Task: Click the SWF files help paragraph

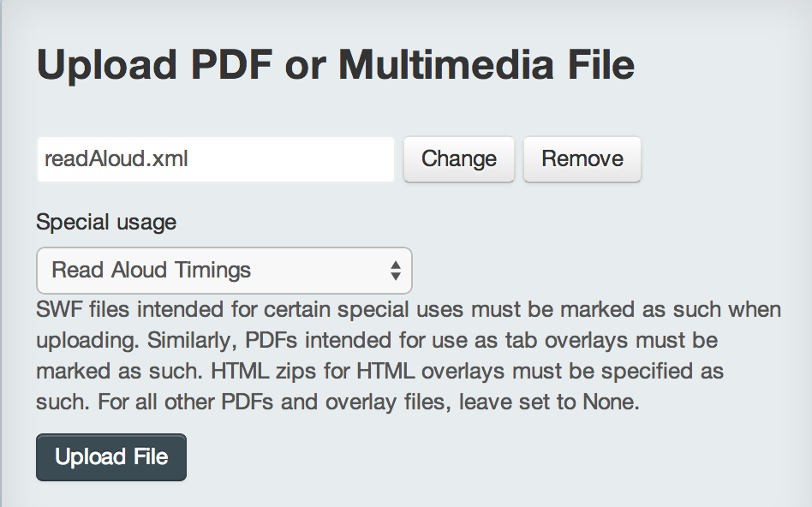Action: 409,355
